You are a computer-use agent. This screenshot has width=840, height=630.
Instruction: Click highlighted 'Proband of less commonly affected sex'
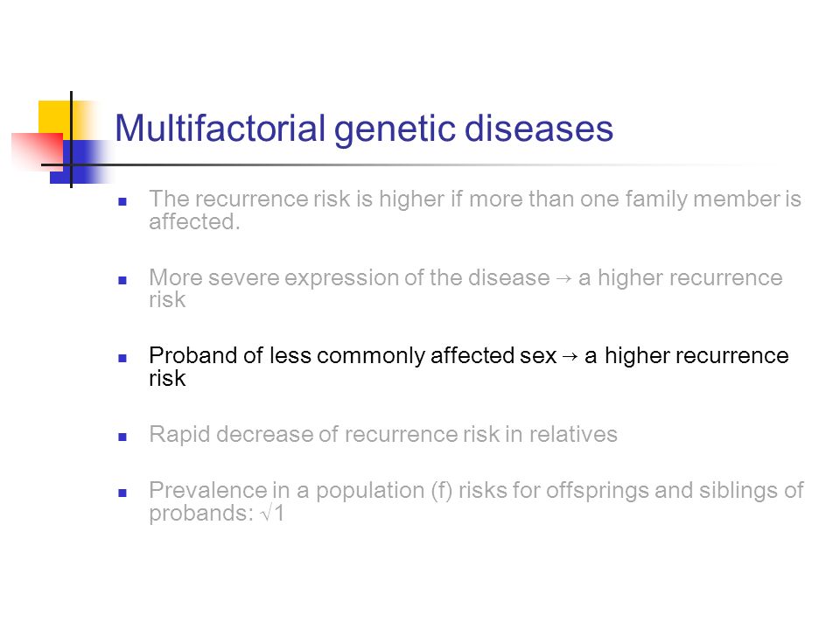(353, 356)
